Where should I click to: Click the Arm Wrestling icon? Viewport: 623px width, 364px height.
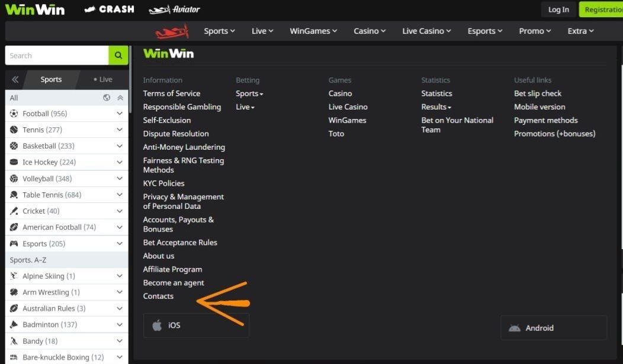tap(14, 292)
